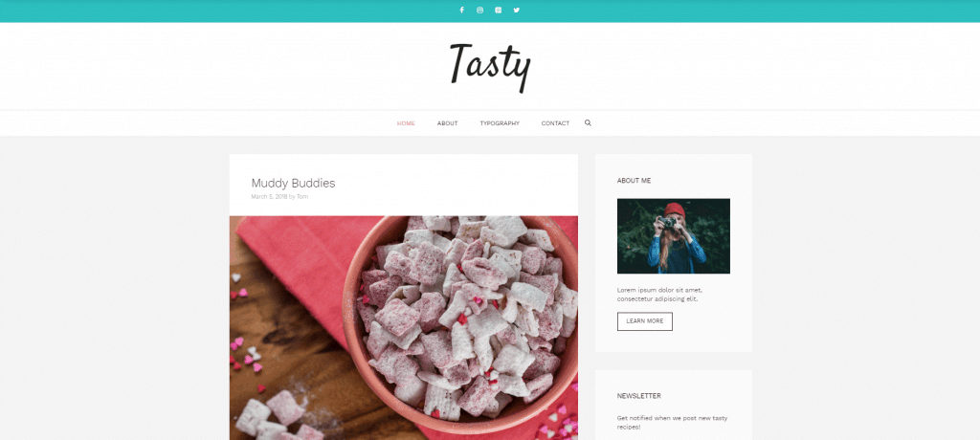Select the Lorem ipsum About Me text
The width and height of the screenshot is (980, 440).
coord(659,295)
